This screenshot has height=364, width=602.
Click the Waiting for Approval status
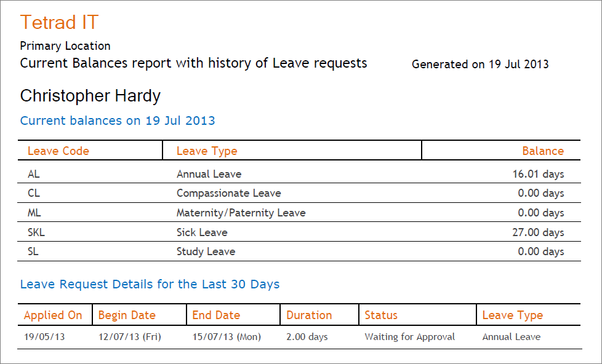click(410, 337)
